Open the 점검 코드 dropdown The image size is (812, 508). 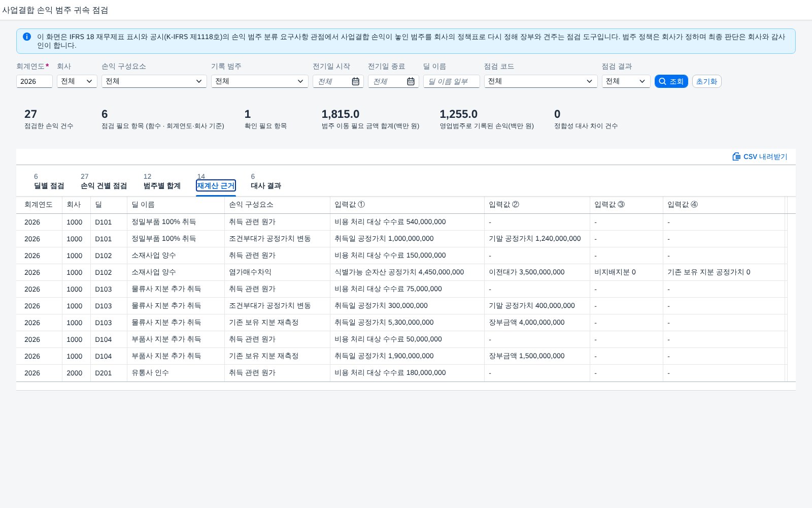541,81
